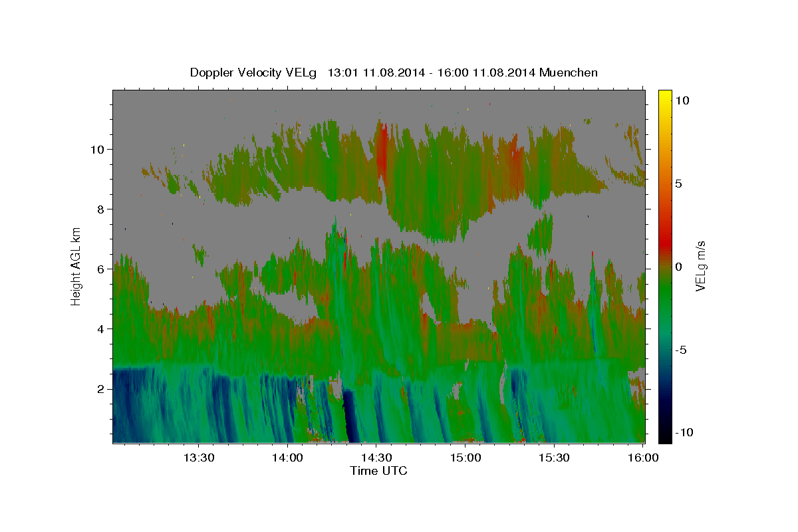Screen dimensions: 798x532
Task: Click the '10' tick label on the height axis
Action: [98, 149]
